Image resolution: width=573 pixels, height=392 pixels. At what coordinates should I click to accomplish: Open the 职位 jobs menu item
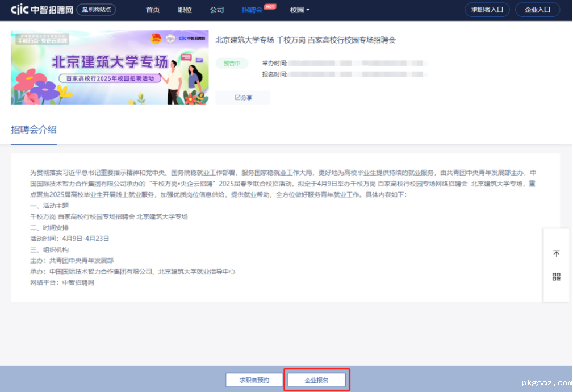click(x=185, y=10)
